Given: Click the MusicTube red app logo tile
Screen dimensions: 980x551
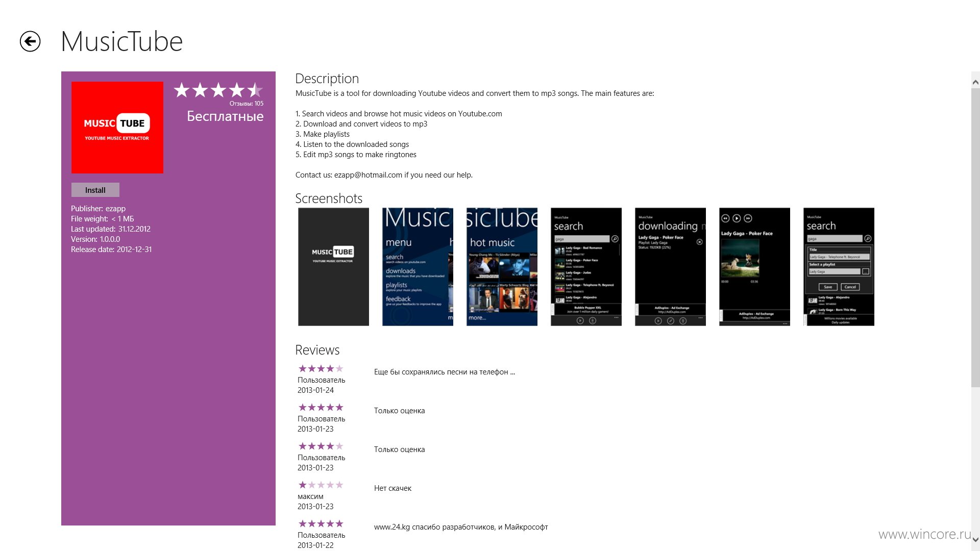Looking at the screenshot, I should [117, 128].
